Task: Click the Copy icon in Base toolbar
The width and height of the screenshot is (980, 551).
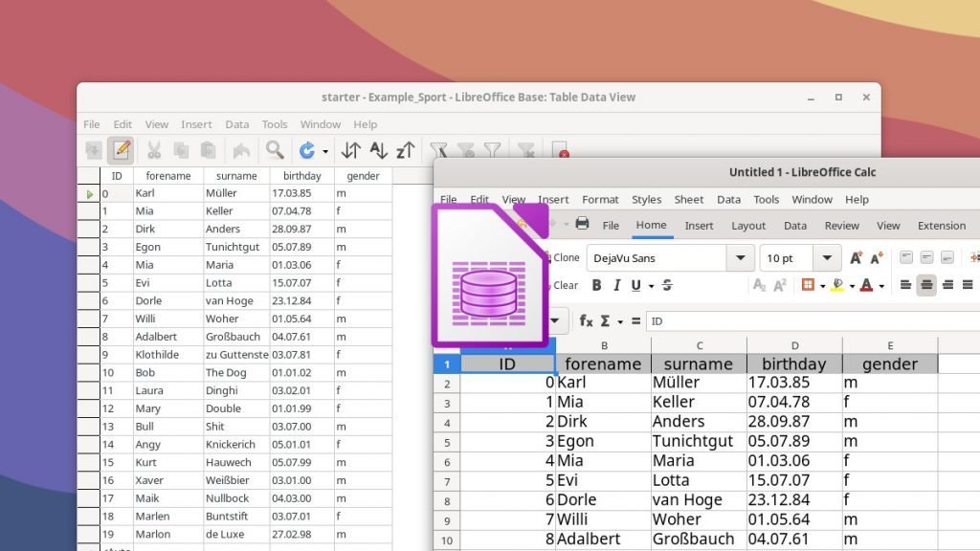Action: (181, 150)
